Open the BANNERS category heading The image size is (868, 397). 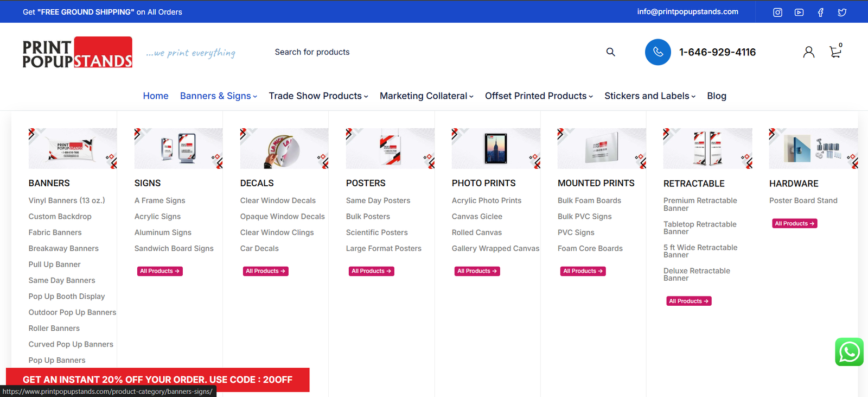pos(49,184)
